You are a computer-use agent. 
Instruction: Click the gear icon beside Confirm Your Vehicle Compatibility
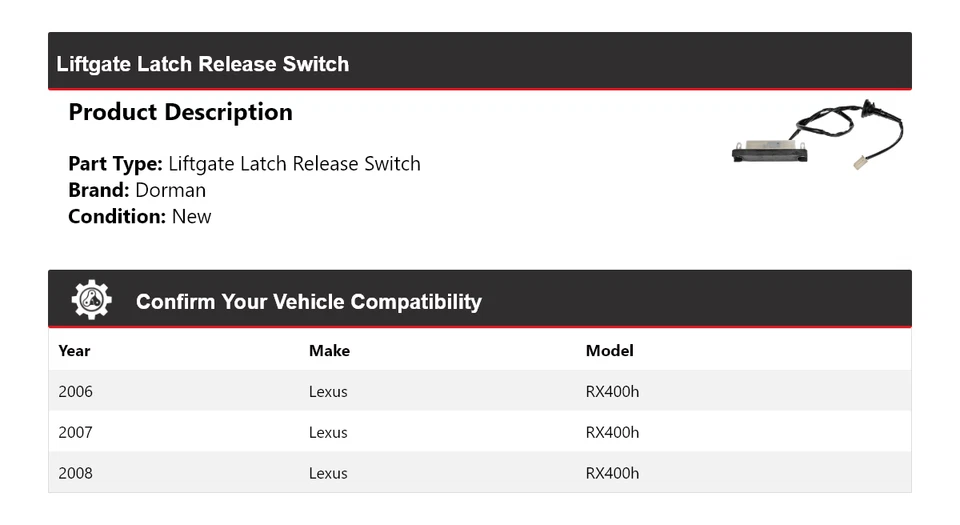(91, 300)
